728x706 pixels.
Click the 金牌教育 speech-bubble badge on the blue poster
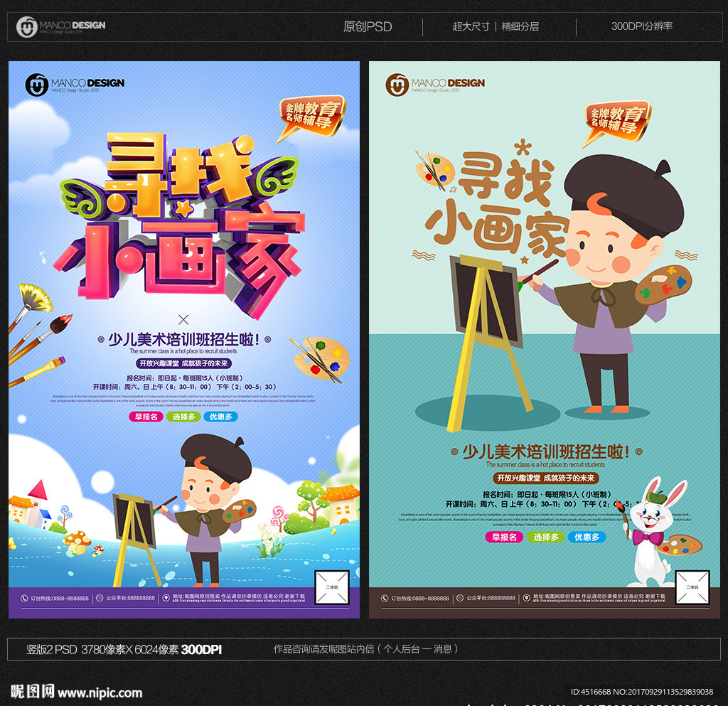point(311,118)
